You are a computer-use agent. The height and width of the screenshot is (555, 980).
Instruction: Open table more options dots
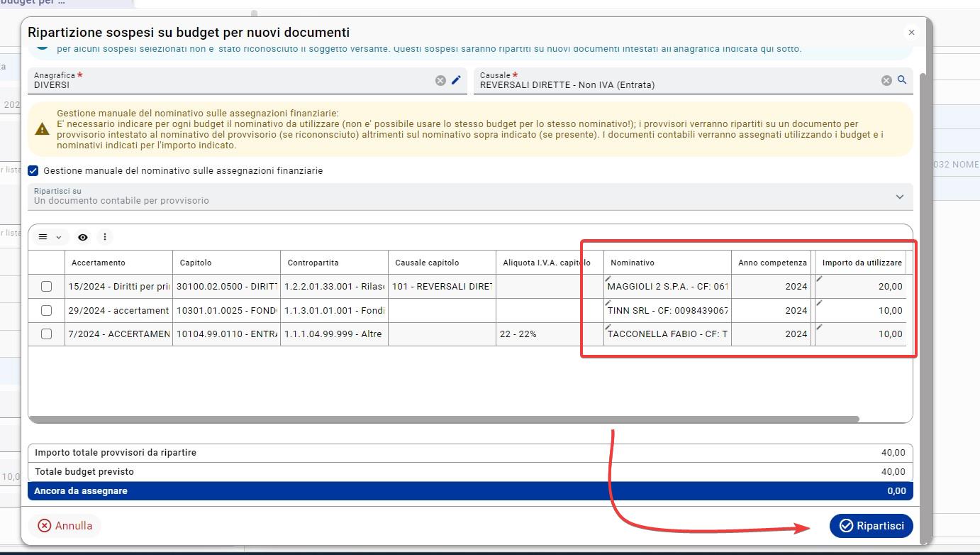pos(105,237)
